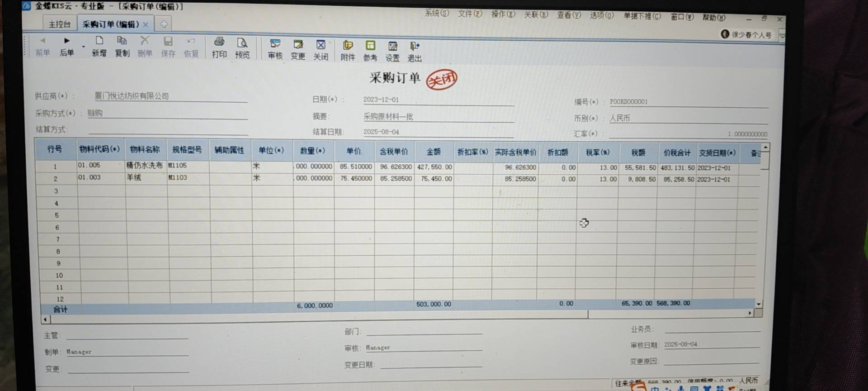Viewport: 868px width, 391px height.
Task: Click the 含税单价 column header
Action: 394,152
